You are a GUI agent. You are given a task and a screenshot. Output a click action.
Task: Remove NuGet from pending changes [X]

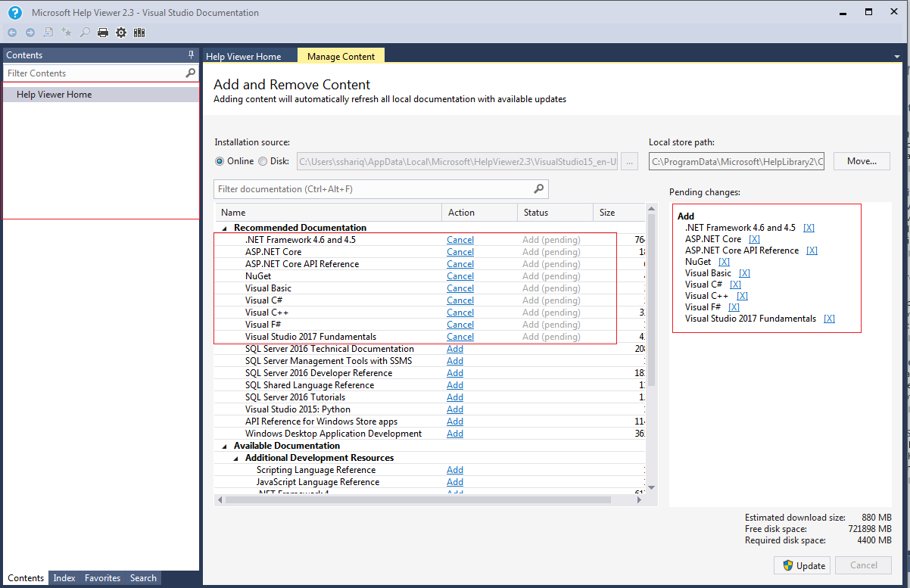pos(724,262)
